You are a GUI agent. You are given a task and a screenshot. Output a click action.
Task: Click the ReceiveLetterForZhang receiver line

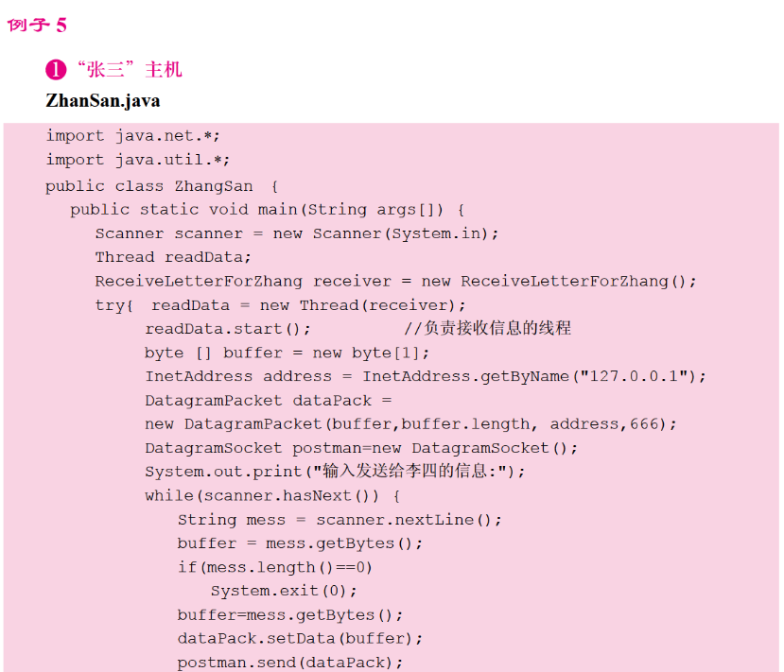pos(394,281)
